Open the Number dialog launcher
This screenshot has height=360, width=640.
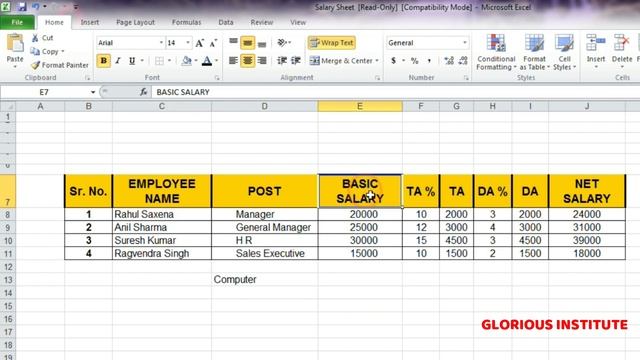[466, 78]
